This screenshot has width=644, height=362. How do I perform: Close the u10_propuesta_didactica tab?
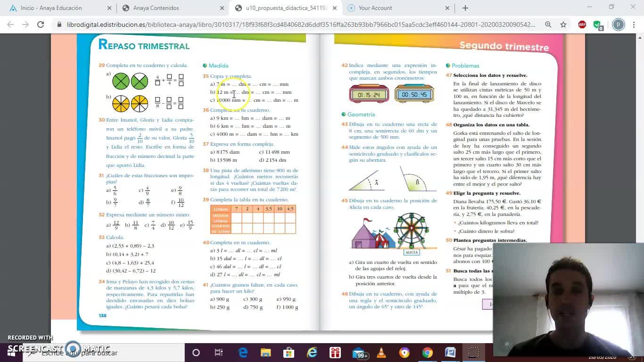tap(335, 8)
